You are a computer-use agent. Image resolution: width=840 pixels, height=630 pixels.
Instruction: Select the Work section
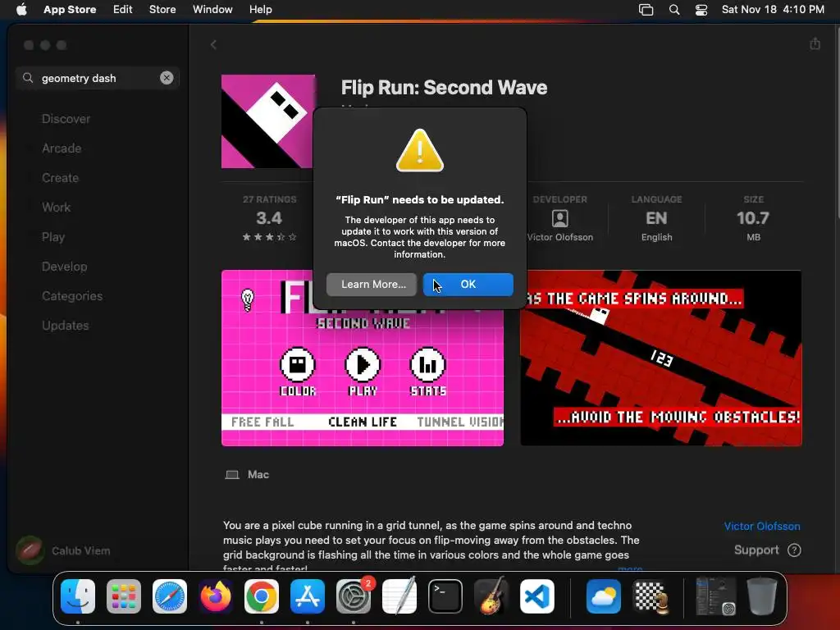[x=57, y=208]
